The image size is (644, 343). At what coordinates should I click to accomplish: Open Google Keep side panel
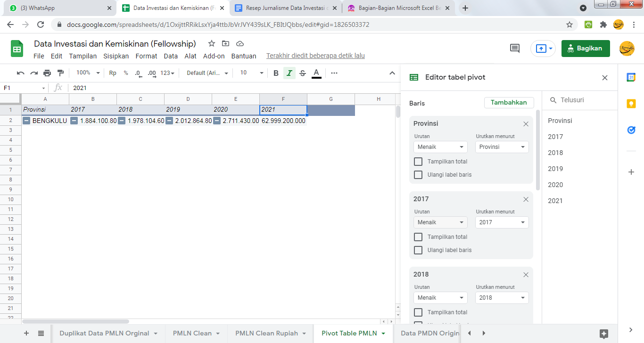click(631, 104)
